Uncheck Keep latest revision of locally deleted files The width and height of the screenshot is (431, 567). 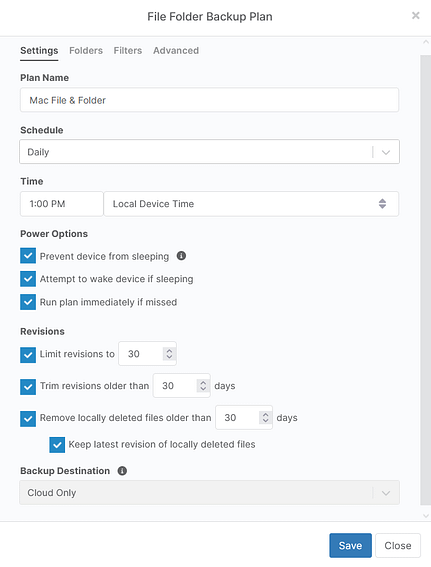[57, 445]
